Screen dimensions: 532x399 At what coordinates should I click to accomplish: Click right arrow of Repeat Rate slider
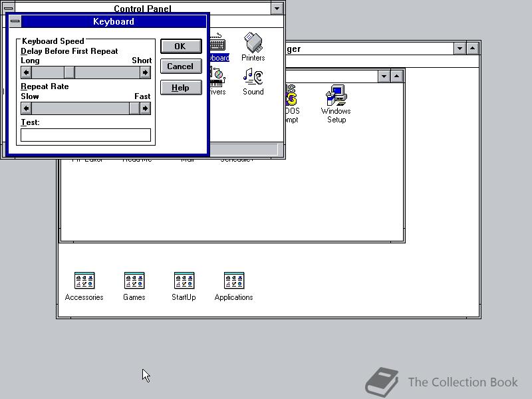coord(145,108)
